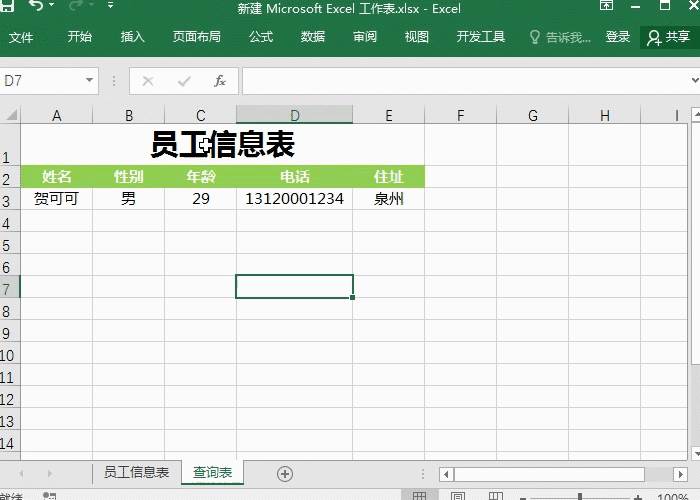
Task: Click the cell containing 贺可可
Action: (x=57, y=199)
